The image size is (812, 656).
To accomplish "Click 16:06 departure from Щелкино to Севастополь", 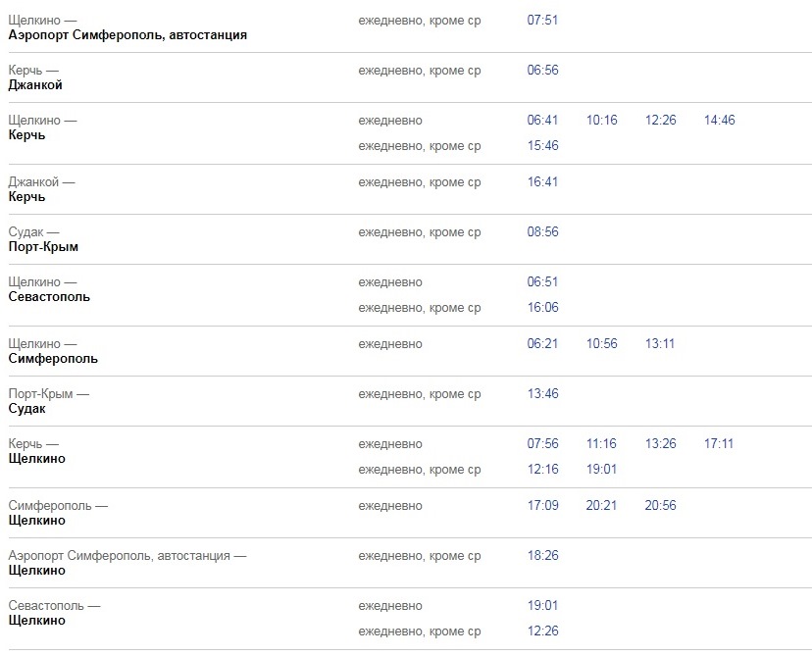I will pyautogui.click(x=542, y=308).
